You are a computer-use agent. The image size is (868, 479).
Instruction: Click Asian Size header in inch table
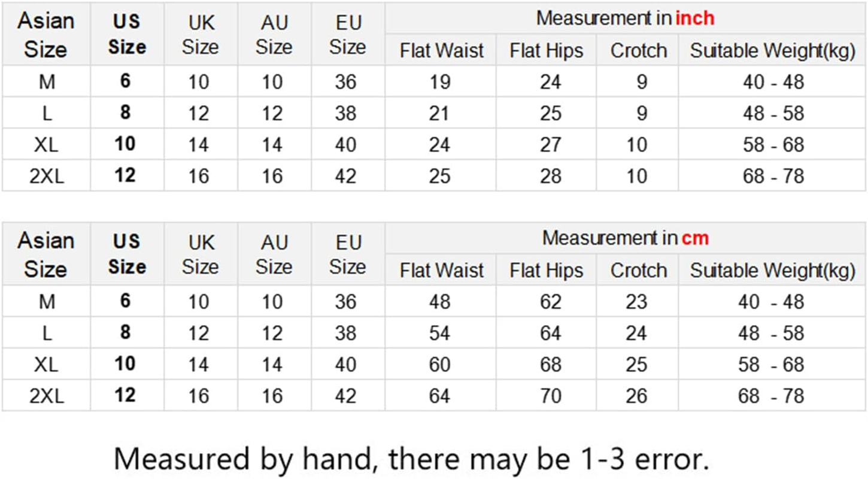pyautogui.click(x=45, y=35)
